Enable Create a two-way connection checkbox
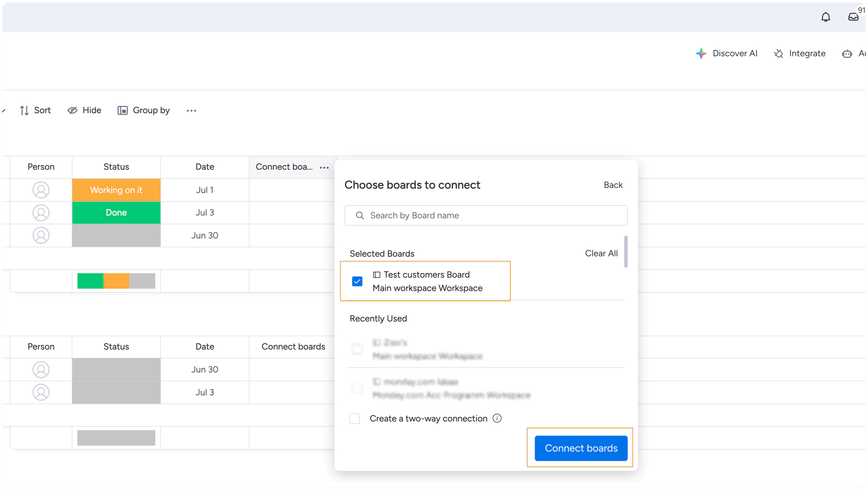 coord(354,418)
